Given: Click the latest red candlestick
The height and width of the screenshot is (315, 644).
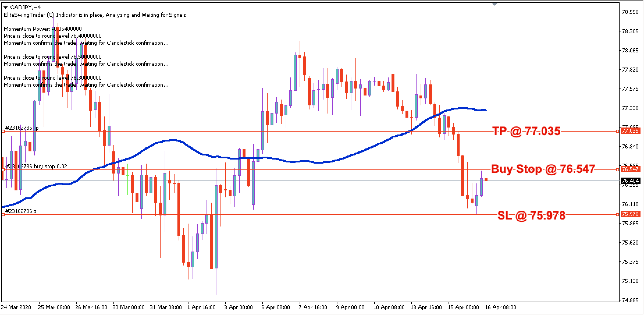Looking at the screenshot, I should tap(486, 180).
